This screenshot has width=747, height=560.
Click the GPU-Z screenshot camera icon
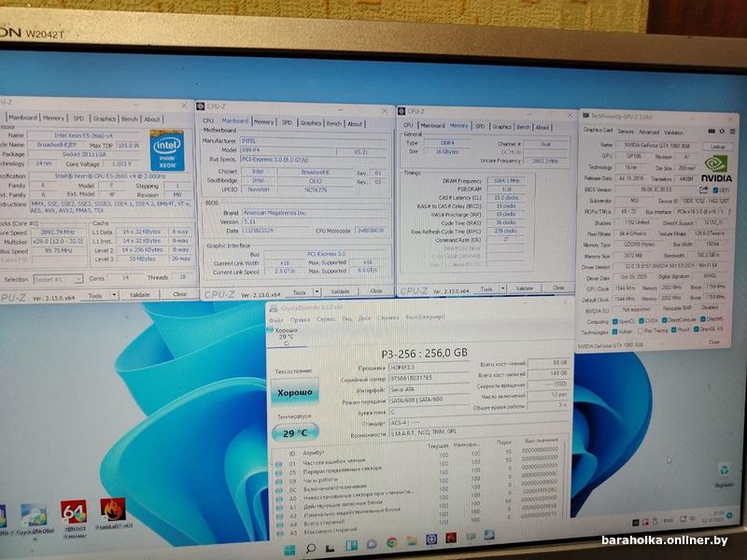(712, 131)
